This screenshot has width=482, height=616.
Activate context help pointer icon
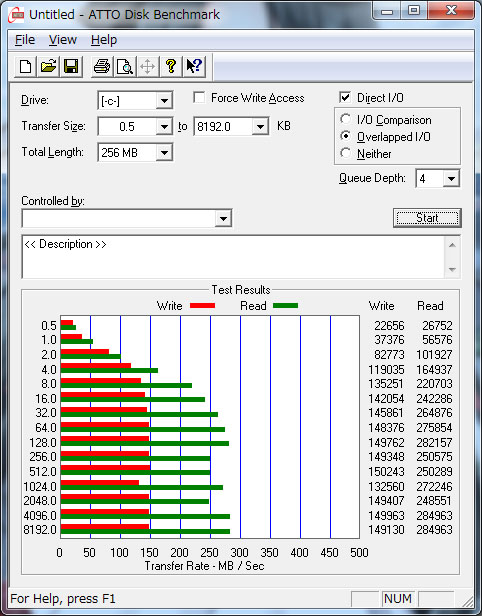pos(194,66)
